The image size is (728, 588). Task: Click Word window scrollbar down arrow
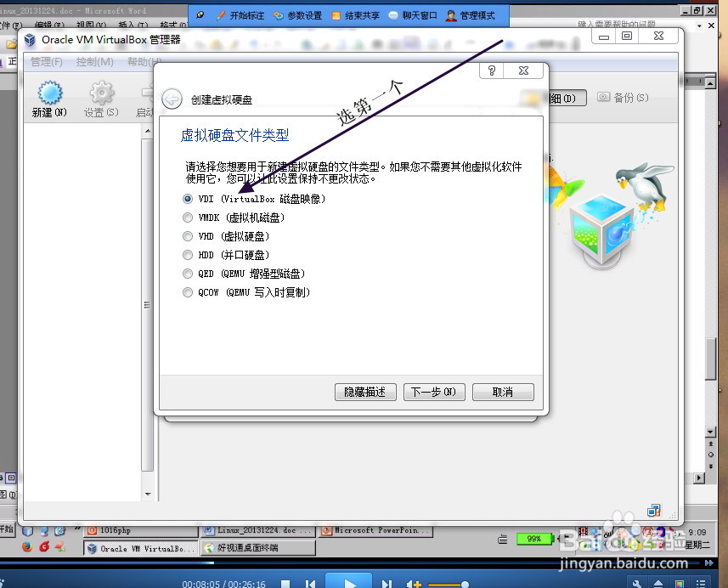(x=710, y=432)
